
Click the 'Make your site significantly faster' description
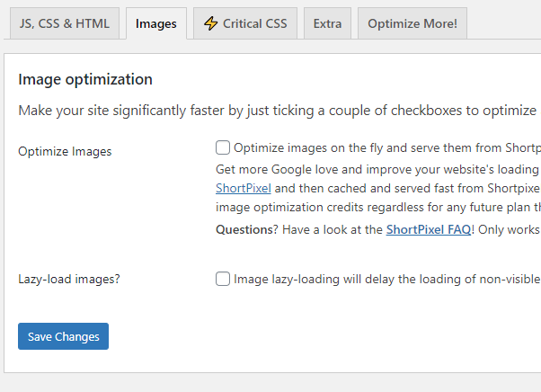pyautogui.click(x=278, y=111)
